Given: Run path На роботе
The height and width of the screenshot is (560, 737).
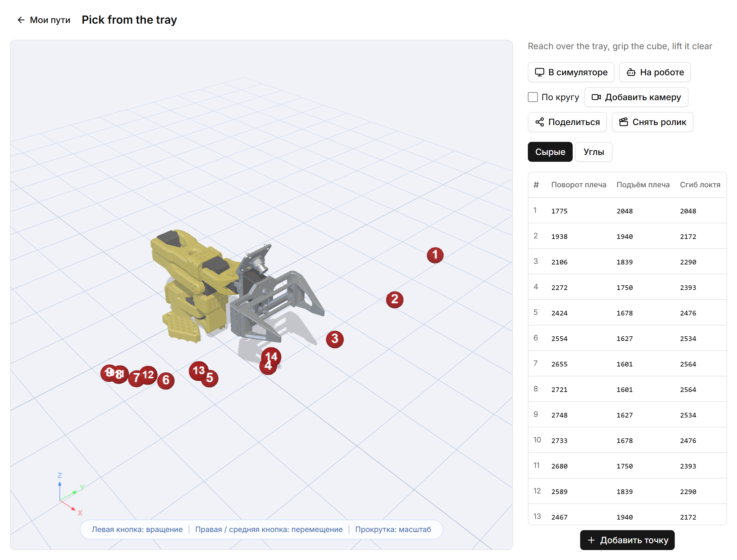Looking at the screenshot, I should [655, 72].
